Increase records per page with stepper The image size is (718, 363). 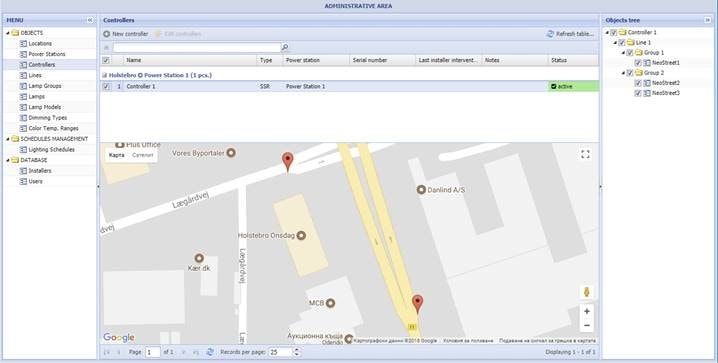297,350
